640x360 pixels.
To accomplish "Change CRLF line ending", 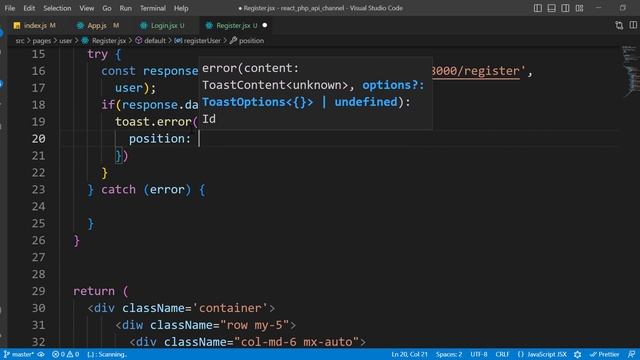I will [502, 354].
